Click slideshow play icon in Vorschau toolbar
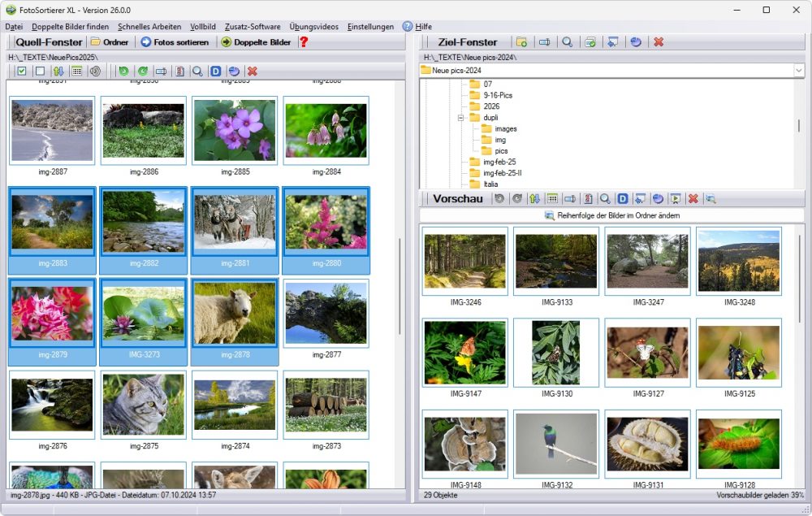The image size is (812, 516). pos(676,198)
